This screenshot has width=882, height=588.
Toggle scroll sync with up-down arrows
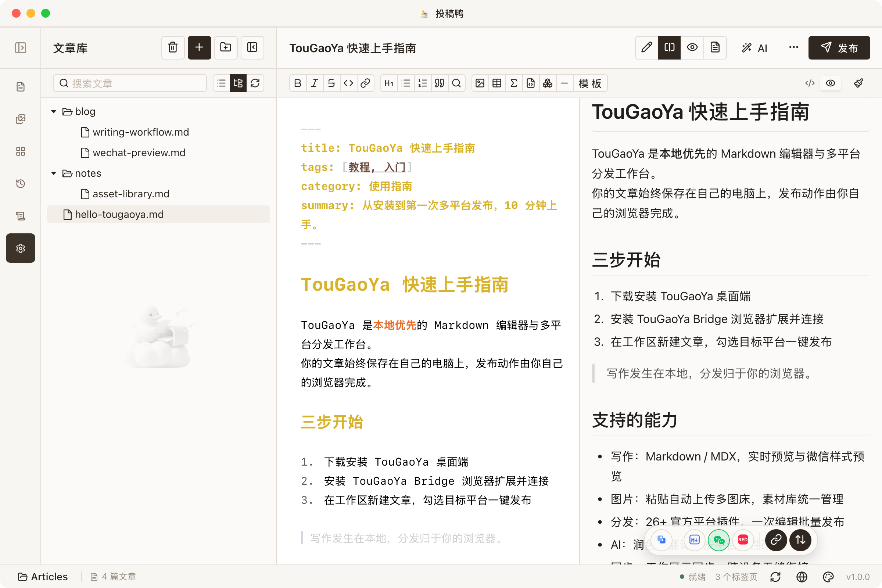(x=800, y=540)
